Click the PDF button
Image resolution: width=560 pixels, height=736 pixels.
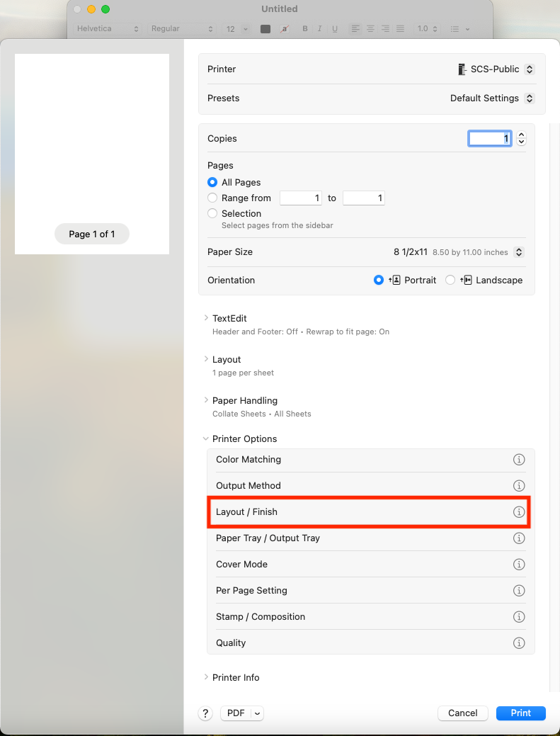tap(236, 713)
